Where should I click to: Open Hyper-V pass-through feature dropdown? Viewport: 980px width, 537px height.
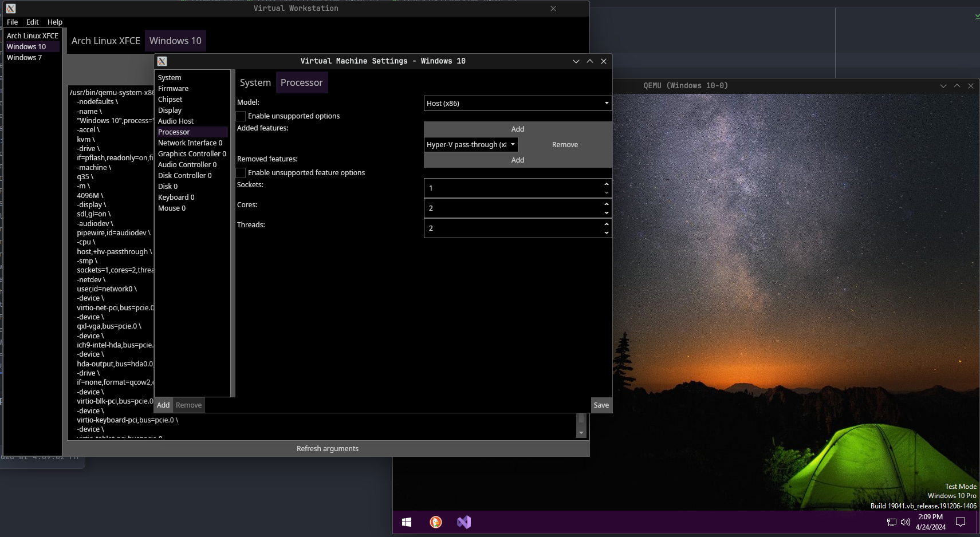(471, 145)
